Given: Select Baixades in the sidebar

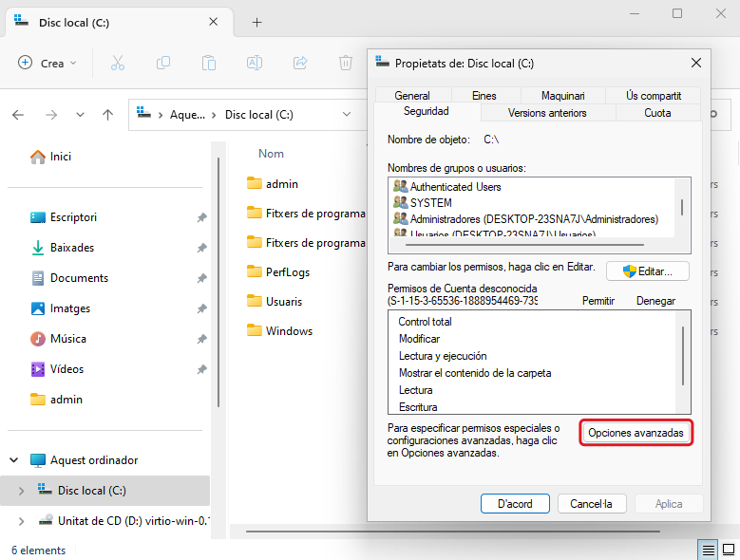Looking at the screenshot, I should click(x=71, y=248).
